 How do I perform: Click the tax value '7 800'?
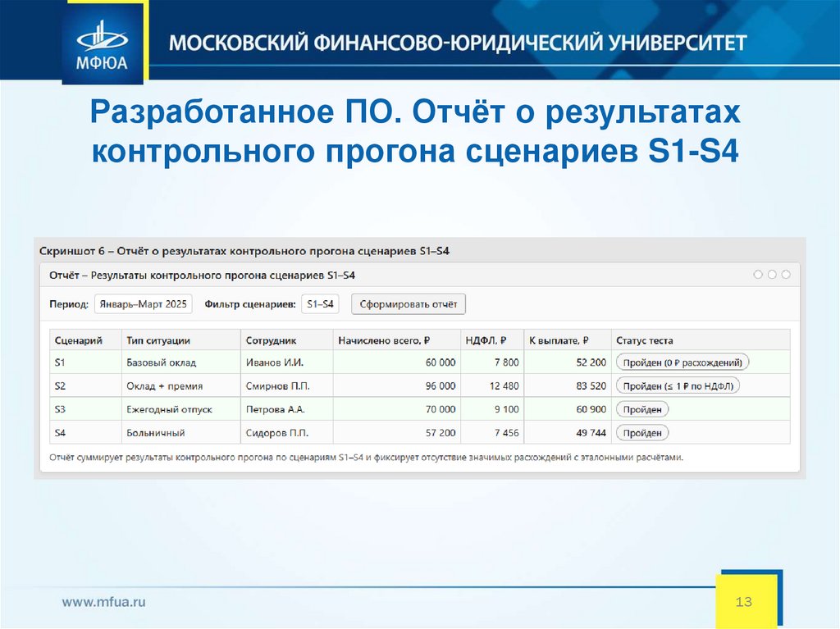(x=507, y=362)
